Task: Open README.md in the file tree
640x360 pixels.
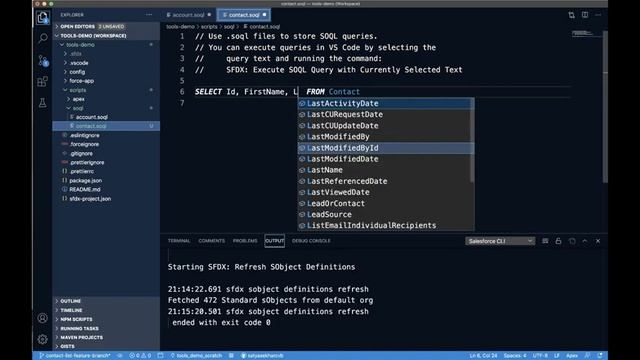Action: (106, 189)
